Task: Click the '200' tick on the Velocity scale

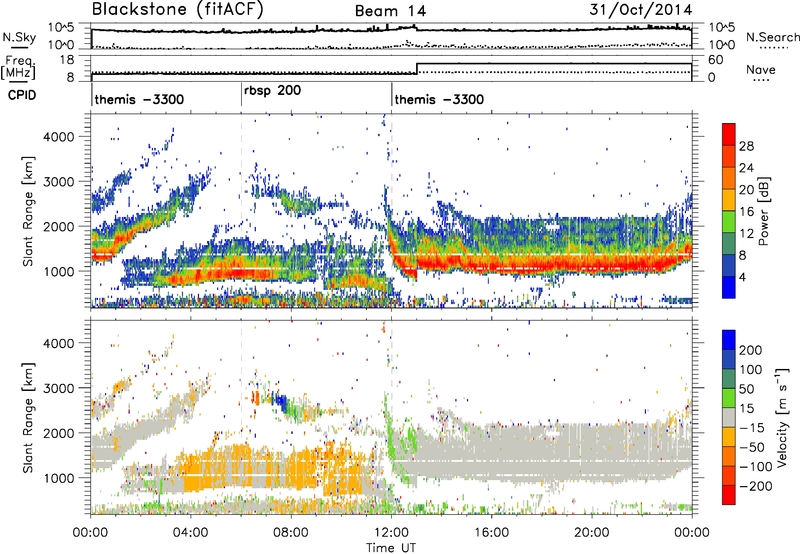Action: pos(751,350)
